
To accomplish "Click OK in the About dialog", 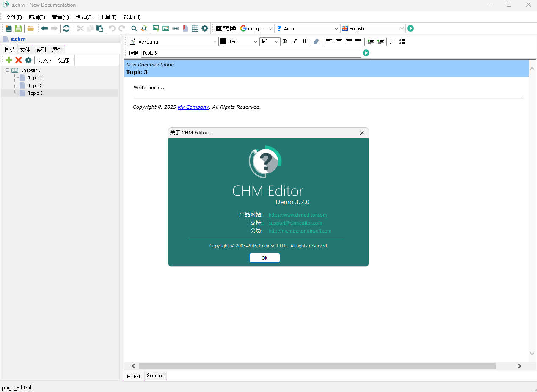I will pos(264,258).
